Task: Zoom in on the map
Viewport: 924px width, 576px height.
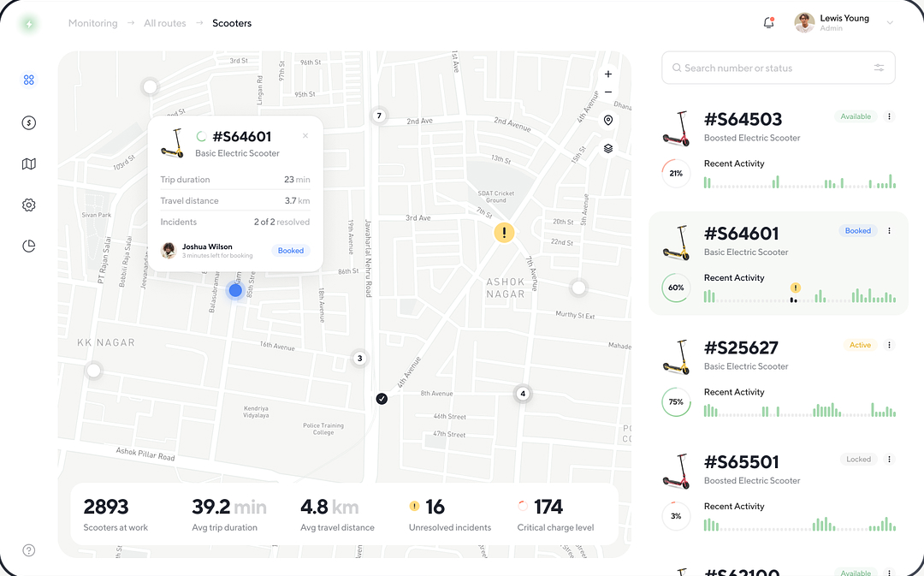Action: pos(607,74)
